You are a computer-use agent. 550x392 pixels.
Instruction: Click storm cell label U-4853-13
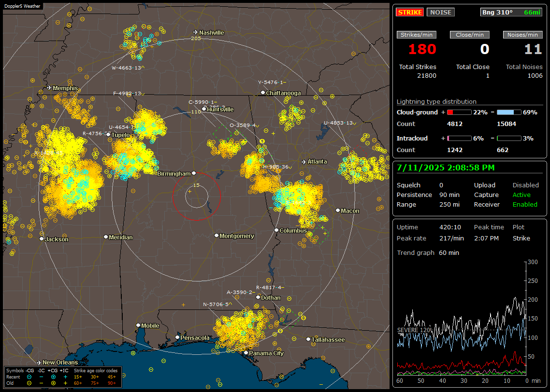340,123
